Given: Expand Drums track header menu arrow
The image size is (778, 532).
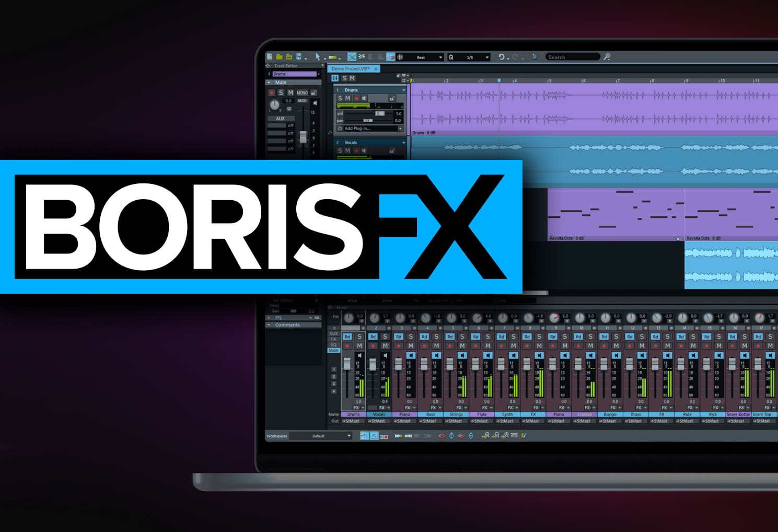Looking at the screenshot, I should [x=403, y=90].
